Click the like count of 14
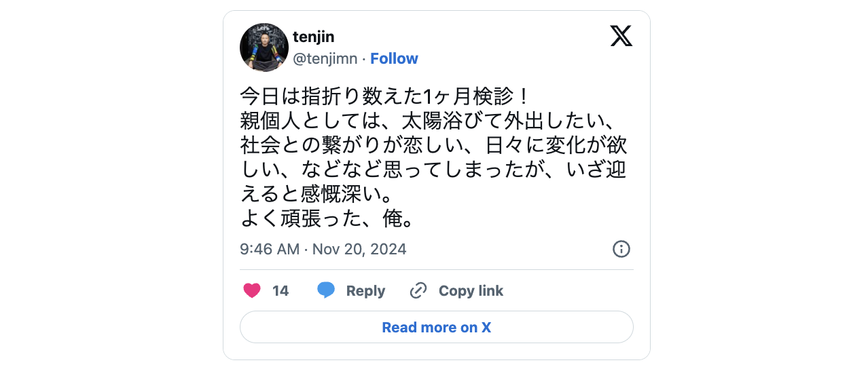 coord(281,291)
